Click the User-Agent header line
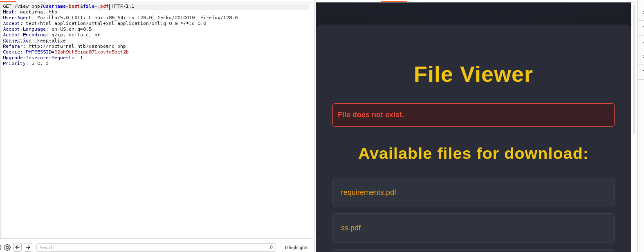This screenshot has width=644, height=252. [x=120, y=18]
